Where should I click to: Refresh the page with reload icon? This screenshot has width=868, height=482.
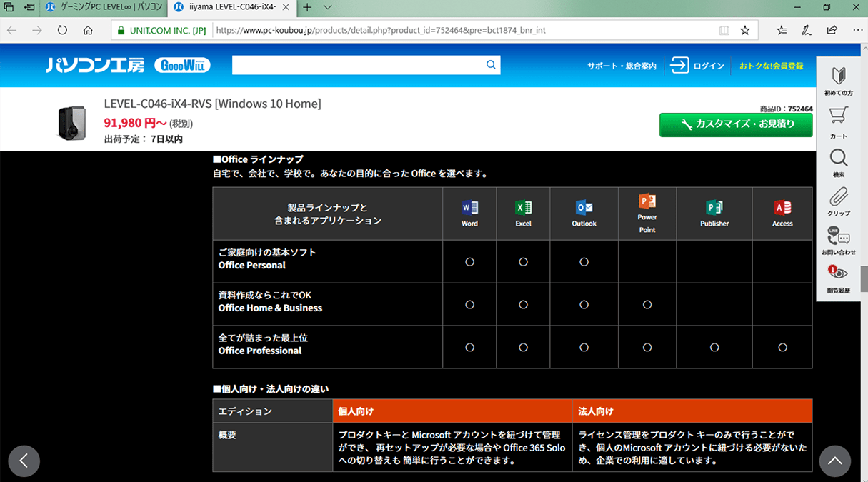pyautogui.click(x=62, y=30)
